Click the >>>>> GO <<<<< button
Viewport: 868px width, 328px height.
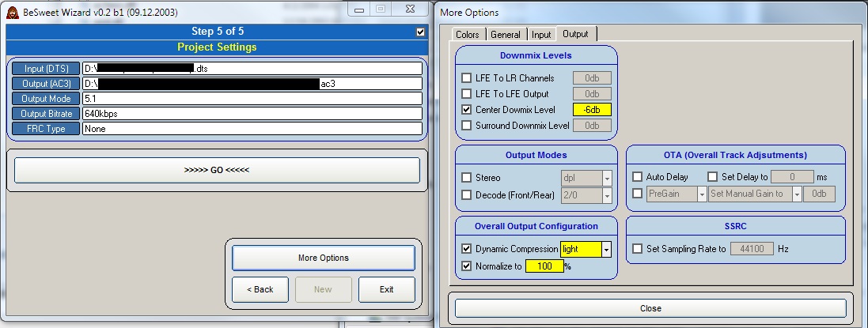pyautogui.click(x=217, y=171)
